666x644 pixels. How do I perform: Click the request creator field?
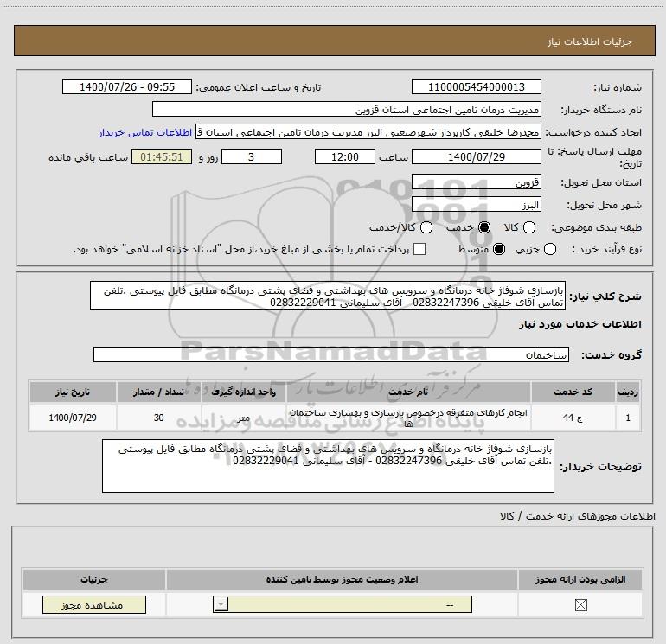pos(368,132)
